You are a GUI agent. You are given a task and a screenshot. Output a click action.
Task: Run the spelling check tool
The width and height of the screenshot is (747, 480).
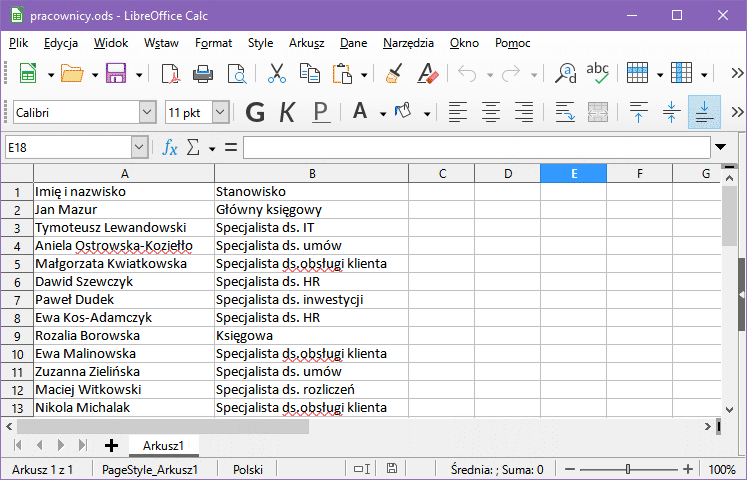click(x=598, y=74)
